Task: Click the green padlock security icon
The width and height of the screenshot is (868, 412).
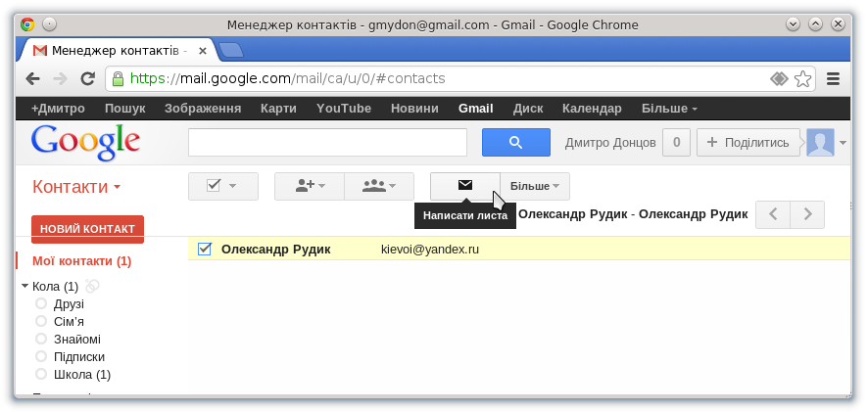Action: click(118, 78)
